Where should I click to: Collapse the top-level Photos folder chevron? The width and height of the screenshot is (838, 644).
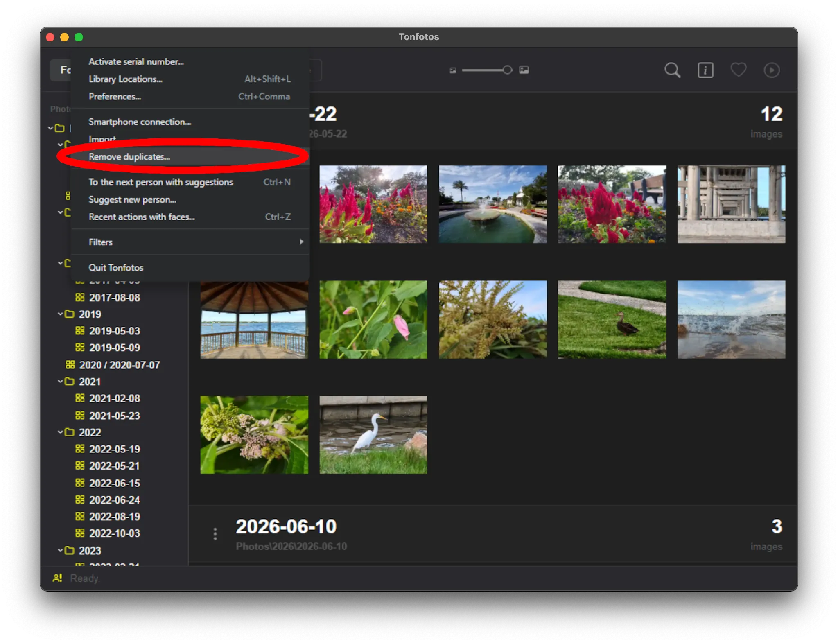click(50, 128)
